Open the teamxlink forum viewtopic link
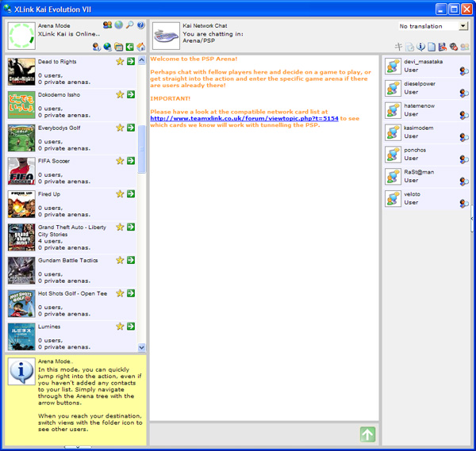 point(244,118)
